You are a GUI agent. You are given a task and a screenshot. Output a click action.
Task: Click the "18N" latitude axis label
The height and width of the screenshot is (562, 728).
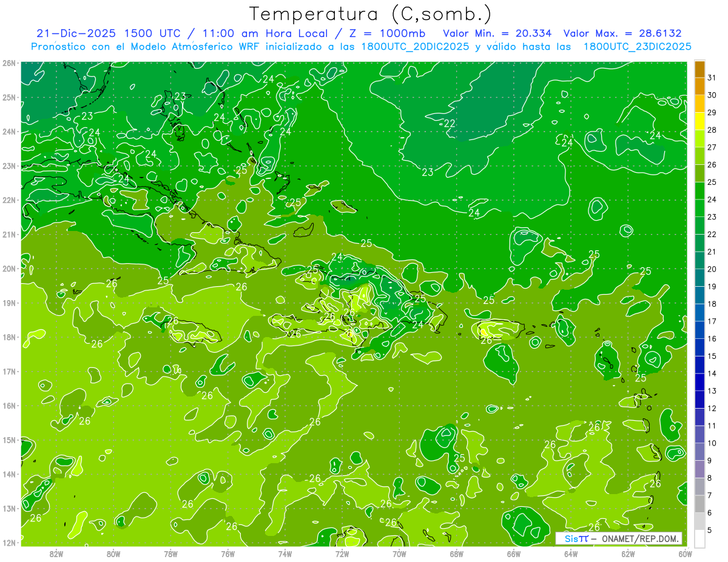[9, 337]
